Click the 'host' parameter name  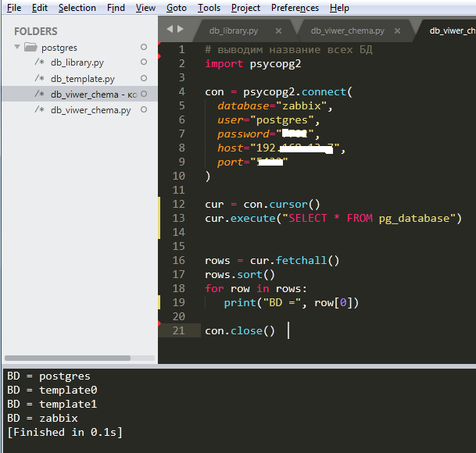(x=230, y=148)
